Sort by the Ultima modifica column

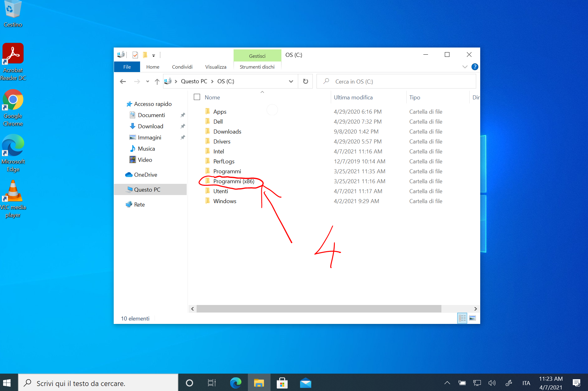point(353,97)
